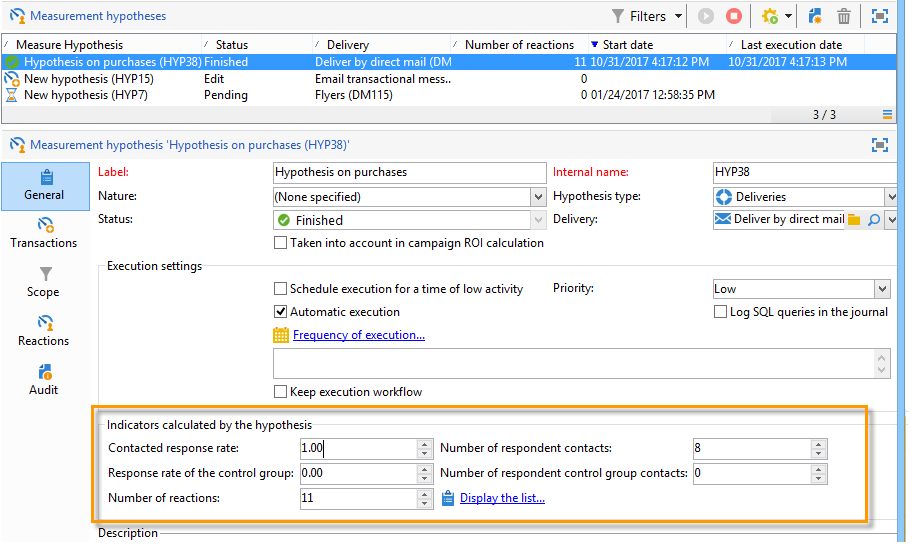Click the Display the list link

(502, 498)
